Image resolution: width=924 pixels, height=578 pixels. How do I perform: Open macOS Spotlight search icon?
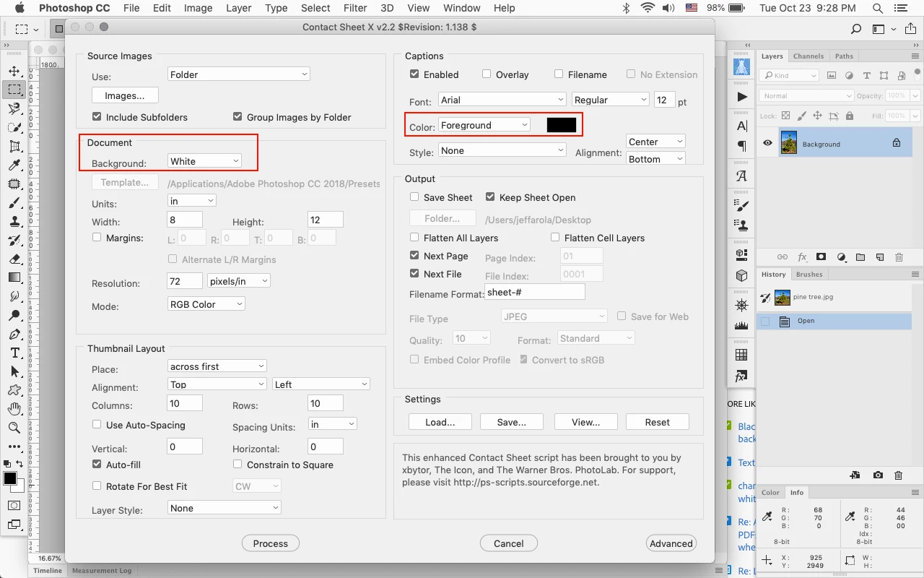878,8
